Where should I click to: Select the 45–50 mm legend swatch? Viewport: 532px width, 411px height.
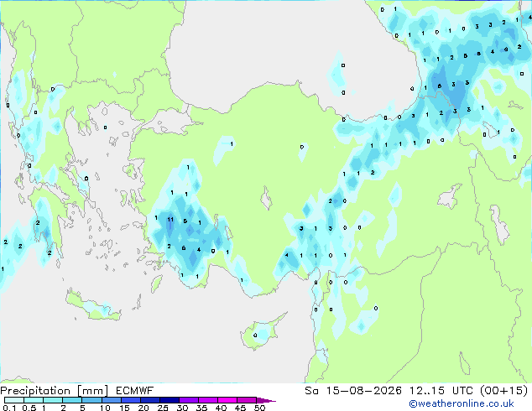pos(247,400)
